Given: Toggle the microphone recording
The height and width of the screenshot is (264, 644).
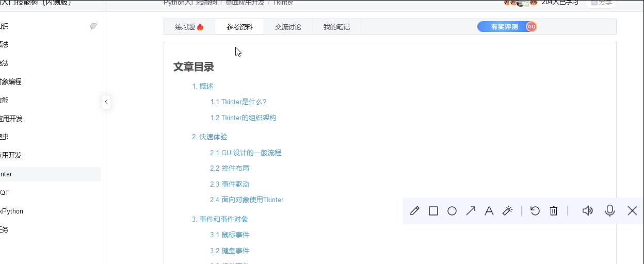Looking at the screenshot, I should [610, 211].
